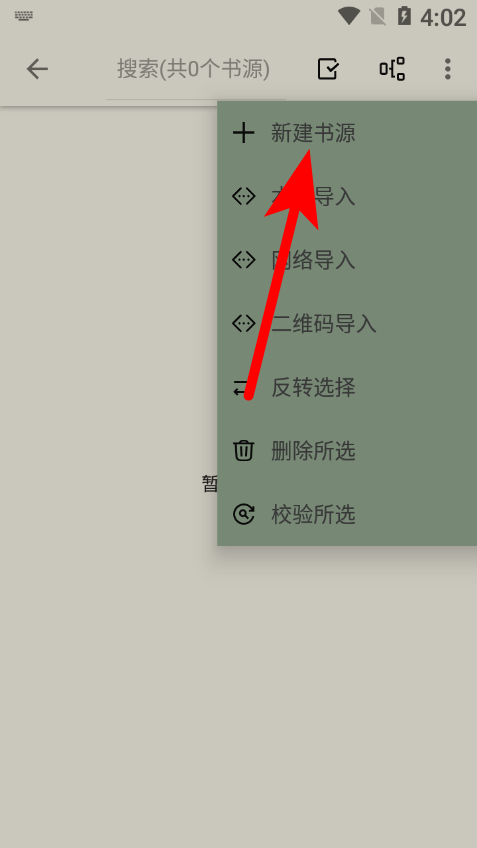
Task: Click the code icon beside 二维码导入
Action: pos(243,323)
